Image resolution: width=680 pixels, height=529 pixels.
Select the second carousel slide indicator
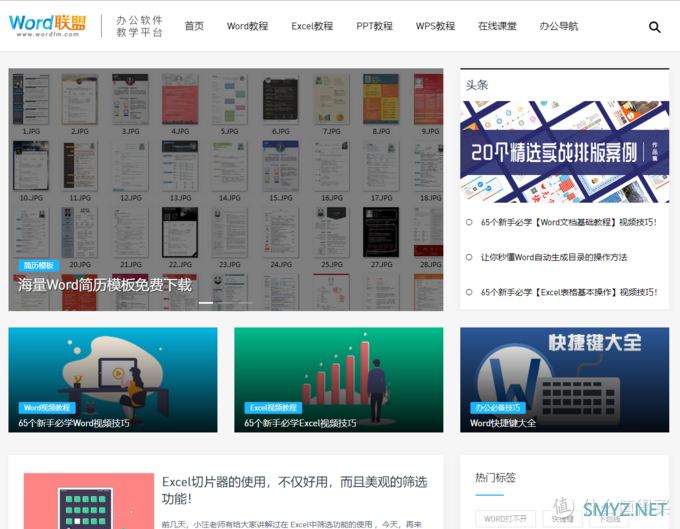[226, 303]
